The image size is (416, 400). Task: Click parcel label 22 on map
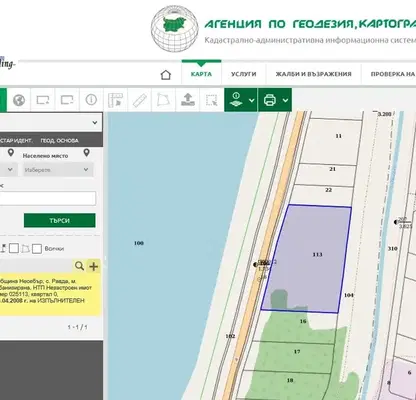point(328,190)
